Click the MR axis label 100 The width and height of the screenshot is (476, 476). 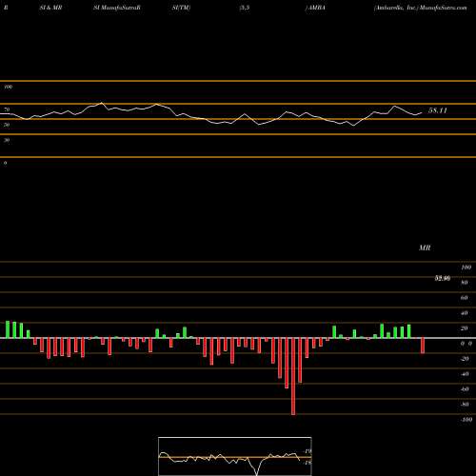466,268
